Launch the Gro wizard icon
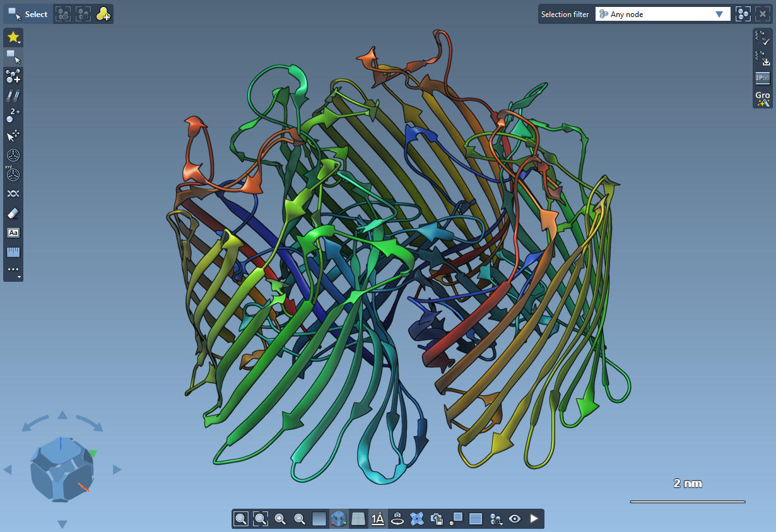 (762, 98)
